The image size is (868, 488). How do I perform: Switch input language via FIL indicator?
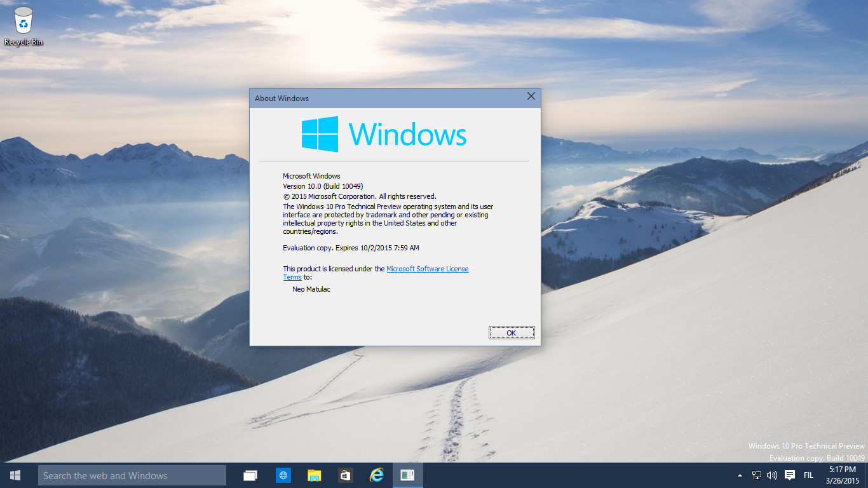(x=808, y=475)
